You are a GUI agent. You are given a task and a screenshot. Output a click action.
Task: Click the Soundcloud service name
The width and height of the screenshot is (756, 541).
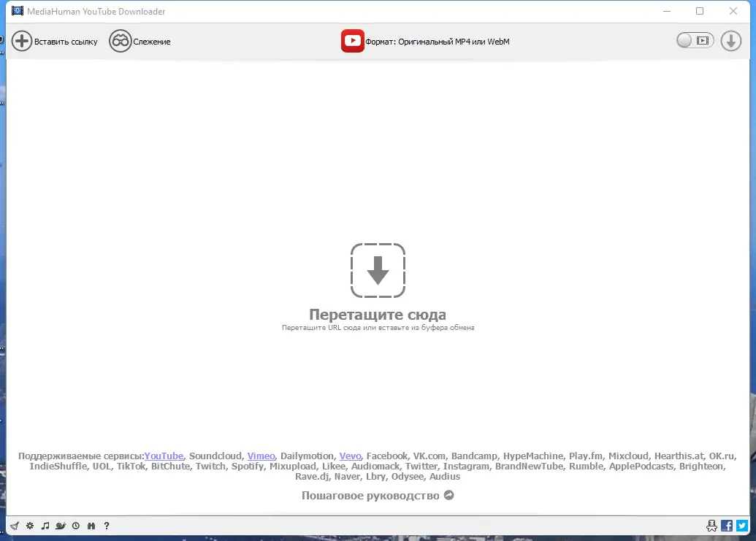coord(215,456)
